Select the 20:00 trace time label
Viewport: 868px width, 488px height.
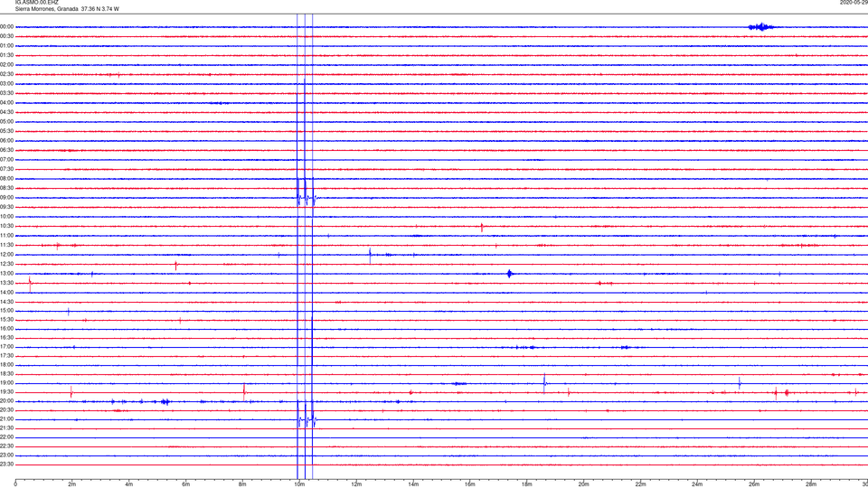click(7, 400)
